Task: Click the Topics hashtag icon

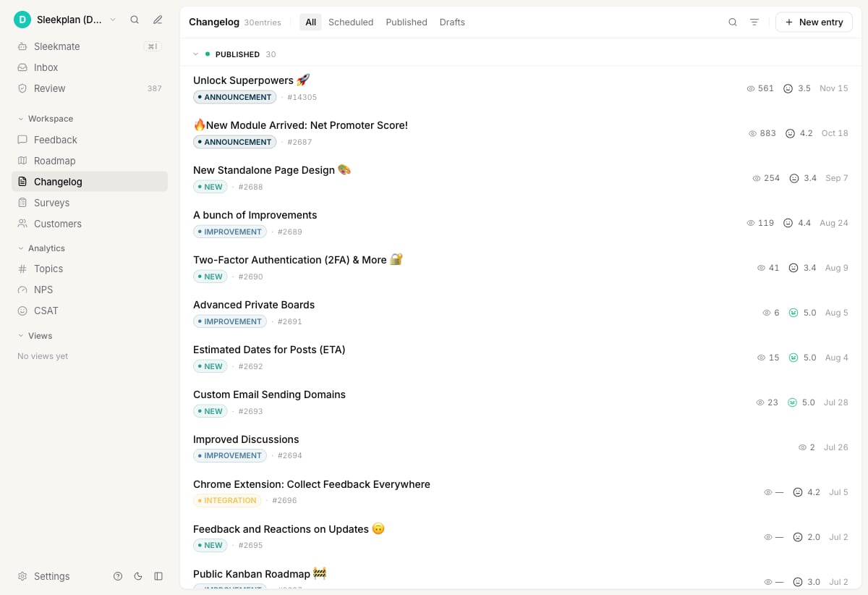Action: [22, 269]
